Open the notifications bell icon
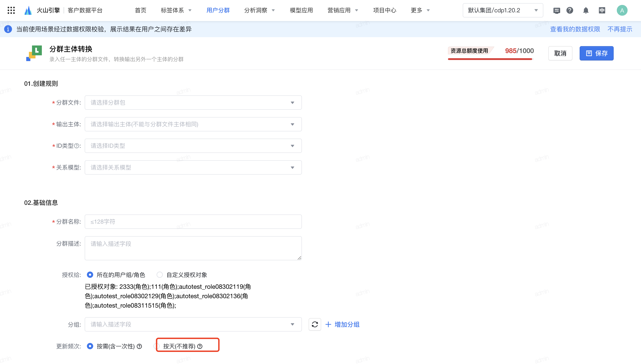 pos(586,10)
